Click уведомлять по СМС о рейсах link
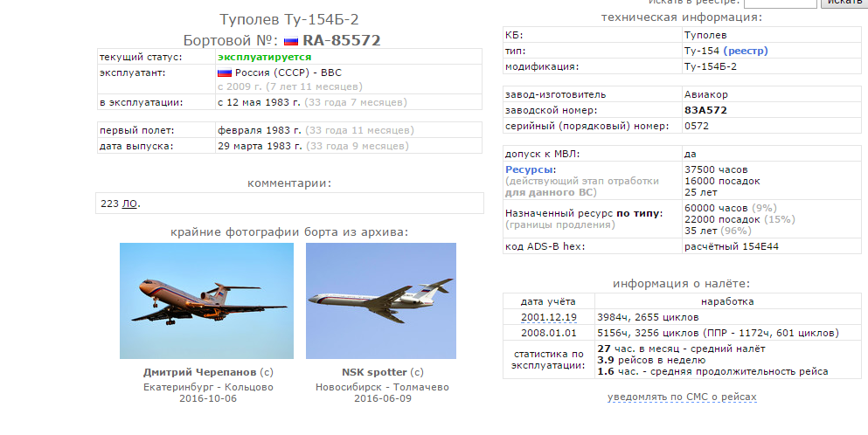 pyautogui.click(x=682, y=397)
